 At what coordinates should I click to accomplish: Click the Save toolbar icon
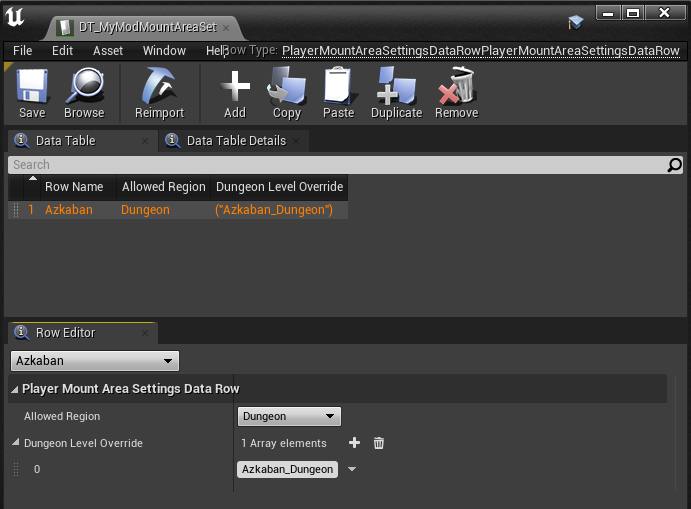tap(32, 93)
